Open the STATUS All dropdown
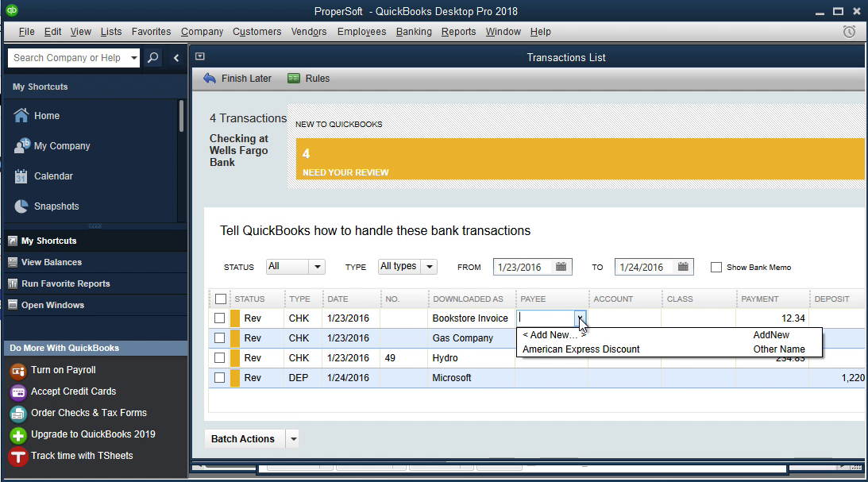The image size is (868, 482). tap(317, 267)
